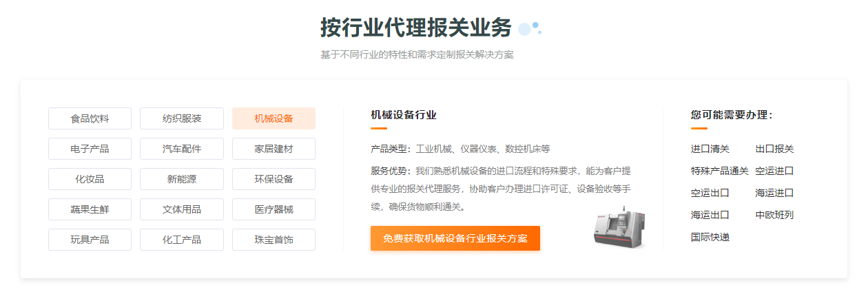The width and height of the screenshot is (868, 292).
Task: Switch to the 电子产品 industry tab
Action: [90, 149]
